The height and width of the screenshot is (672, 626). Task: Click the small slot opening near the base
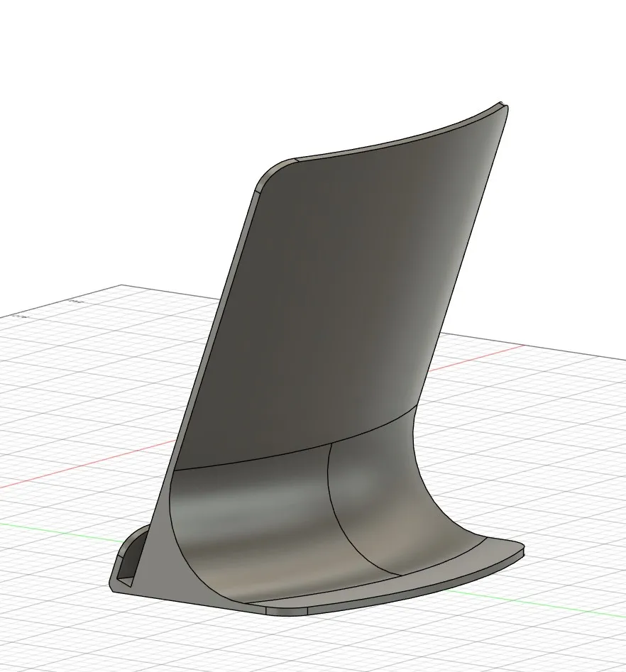(128, 564)
